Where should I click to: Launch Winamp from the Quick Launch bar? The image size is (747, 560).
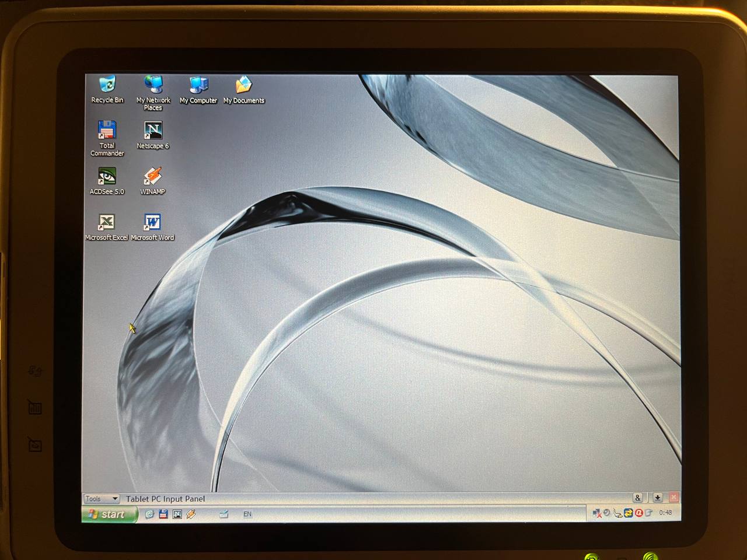point(191,514)
